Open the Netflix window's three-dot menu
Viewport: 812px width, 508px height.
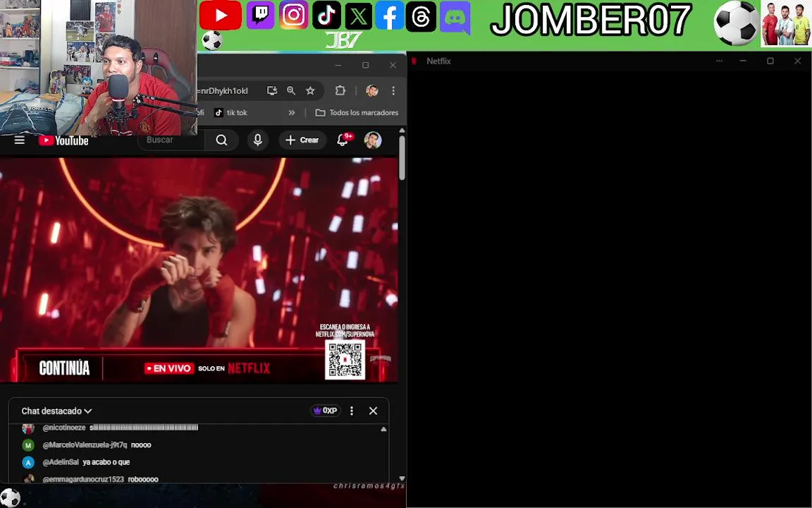tap(719, 61)
